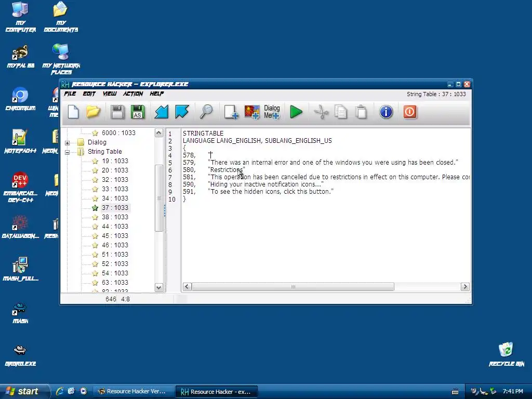Select the left blue bookmark arrow icon
This screenshot has height=399, width=532.
(x=162, y=112)
